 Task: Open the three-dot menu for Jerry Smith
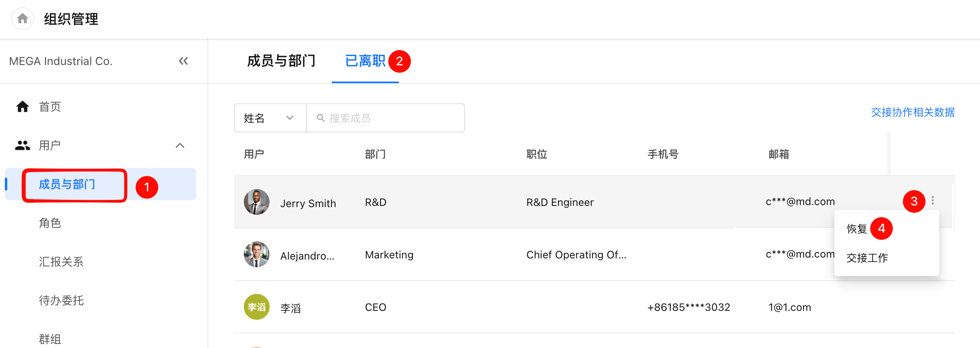coord(933,201)
